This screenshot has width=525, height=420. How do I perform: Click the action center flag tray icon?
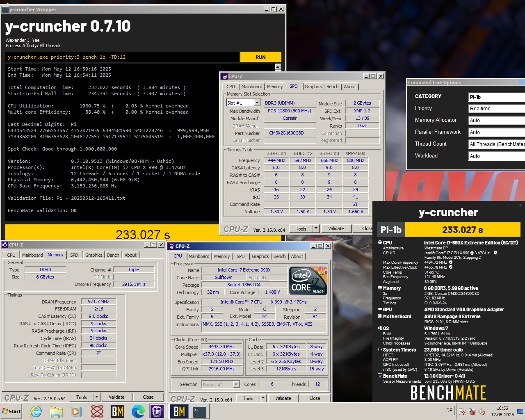click(x=462, y=411)
